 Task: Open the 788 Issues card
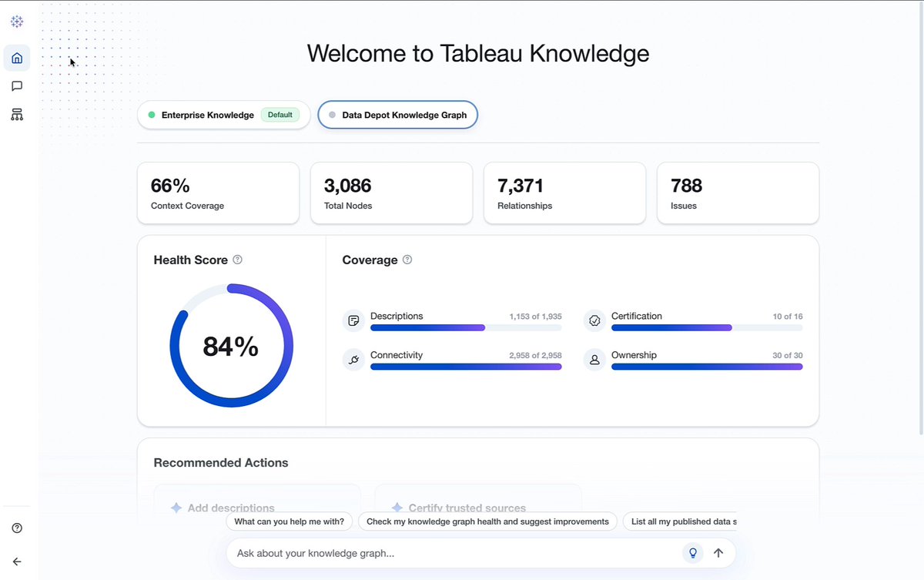point(738,193)
